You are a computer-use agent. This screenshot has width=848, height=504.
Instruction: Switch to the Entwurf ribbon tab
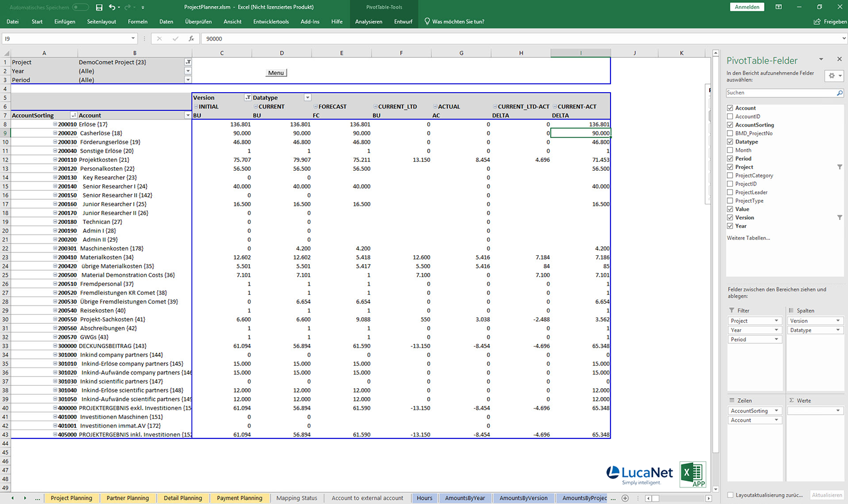pyautogui.click(x=403, y=21)
